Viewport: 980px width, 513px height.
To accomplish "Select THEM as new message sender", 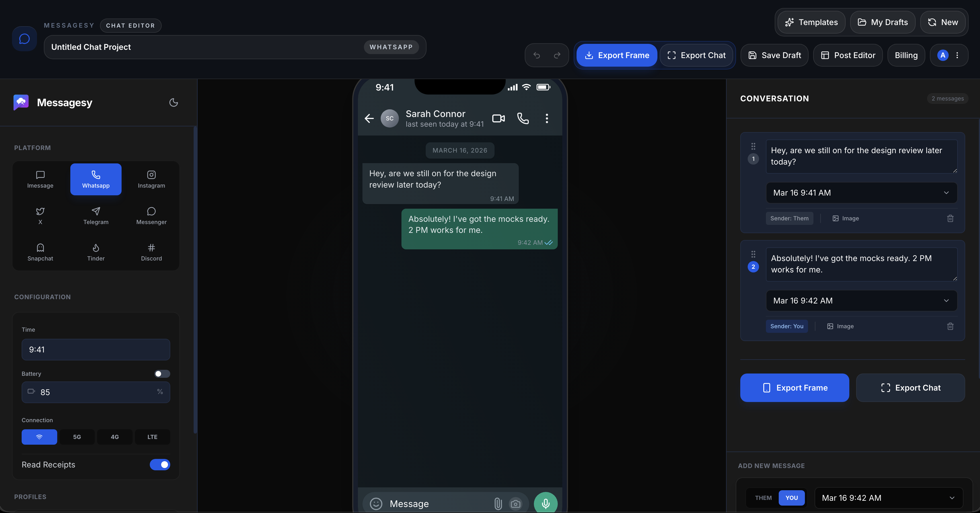I will [763, 498].
